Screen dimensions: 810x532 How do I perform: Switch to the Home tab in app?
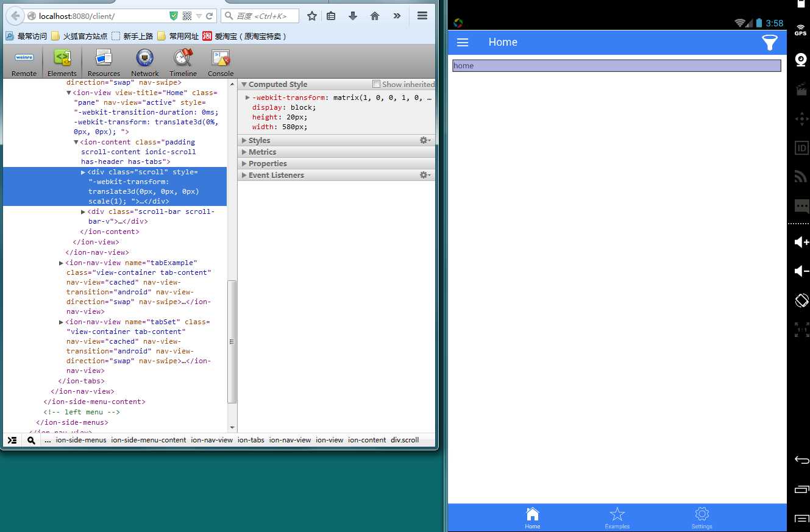pos(533,518)
